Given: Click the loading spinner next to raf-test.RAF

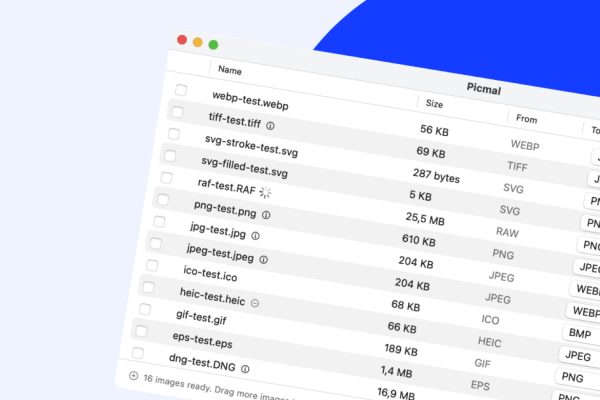Looking at the screenshot, I should (x=265, y=192).
